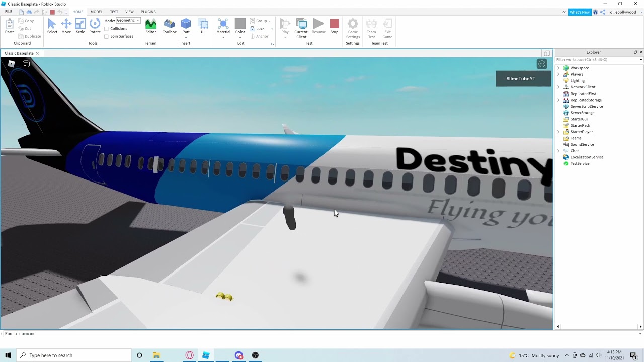The image size is (644, 362).
Task: Choose the Scale tool
Action: pyautogui.click(x=80, y=26)
